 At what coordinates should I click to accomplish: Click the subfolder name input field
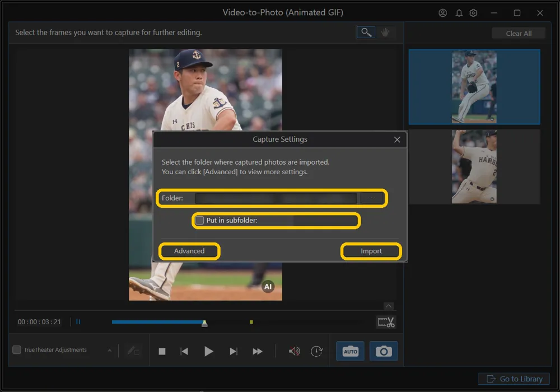(x=308, y=221)
